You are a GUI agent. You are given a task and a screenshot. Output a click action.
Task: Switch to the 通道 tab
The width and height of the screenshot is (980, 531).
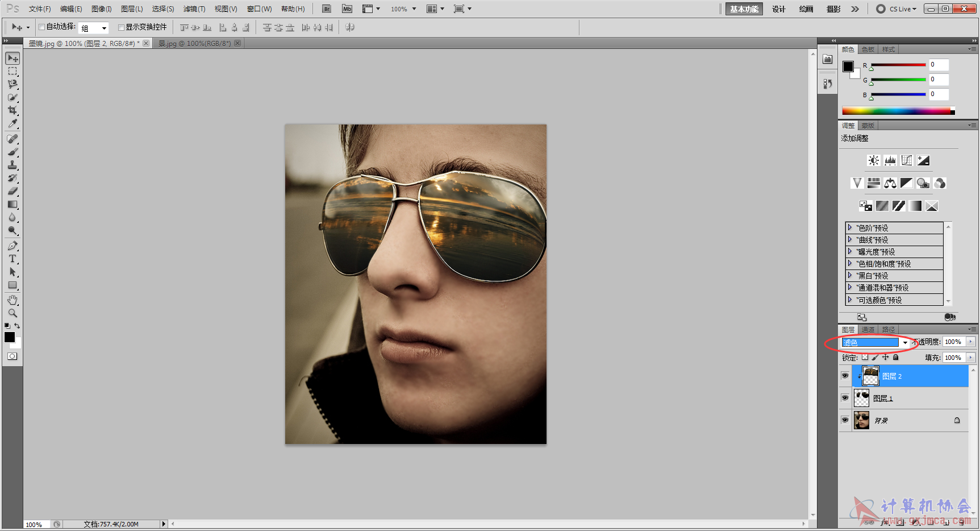tap(868, 330)
